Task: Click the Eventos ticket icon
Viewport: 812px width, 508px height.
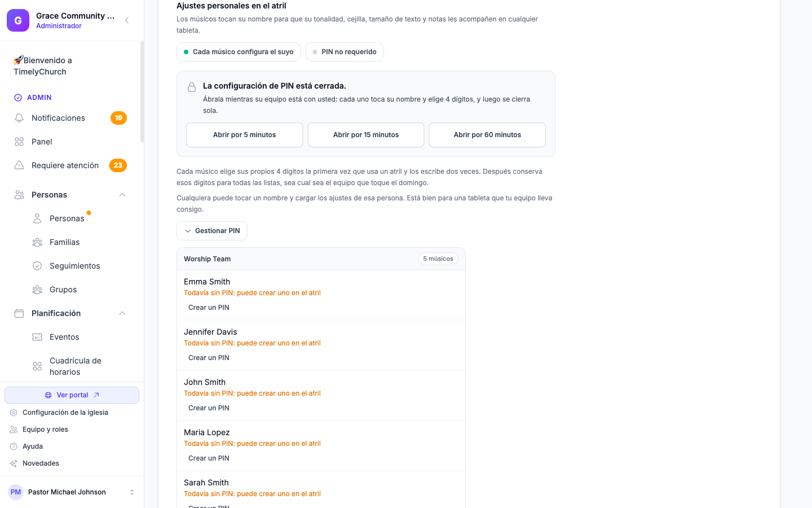Action: (37, 337)
